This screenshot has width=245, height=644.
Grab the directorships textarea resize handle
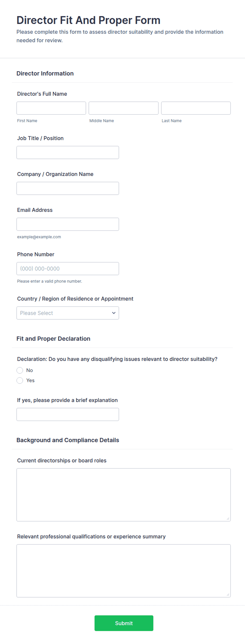pyautogui.click(x=228, y=519)
